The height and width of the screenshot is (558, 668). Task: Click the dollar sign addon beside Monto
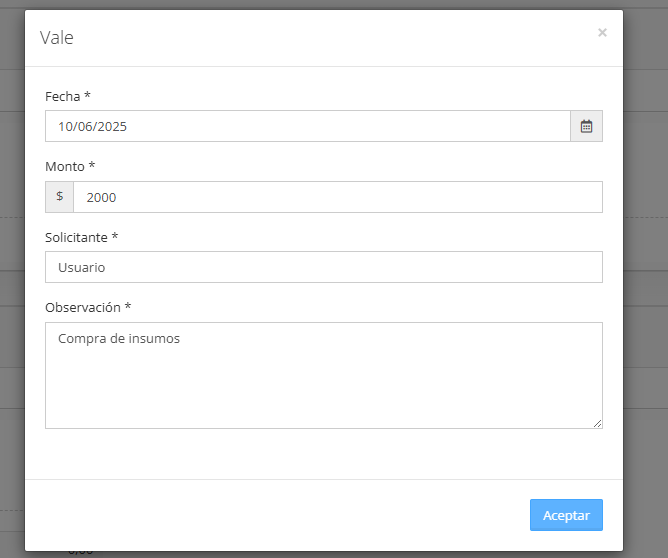[60, 197]
